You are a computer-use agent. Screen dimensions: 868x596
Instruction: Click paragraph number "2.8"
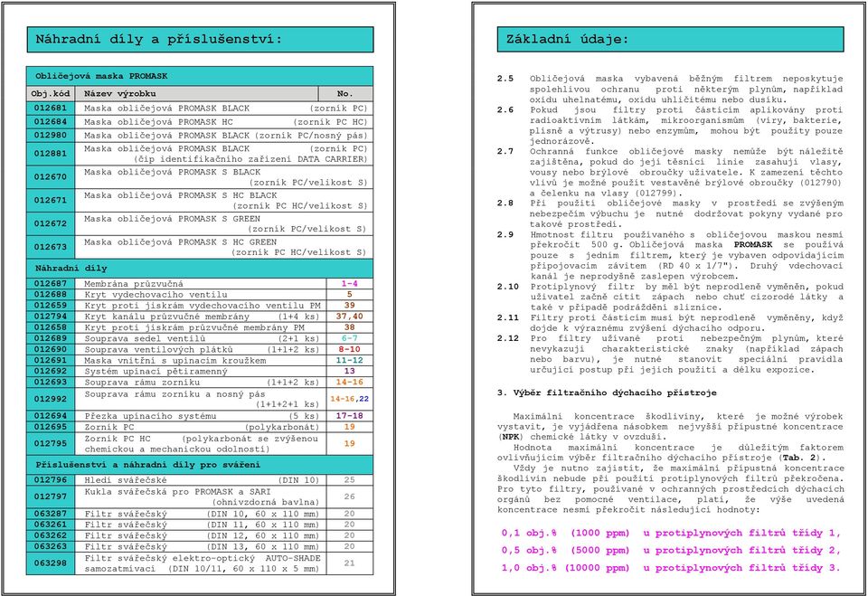[x=505, y=203]
